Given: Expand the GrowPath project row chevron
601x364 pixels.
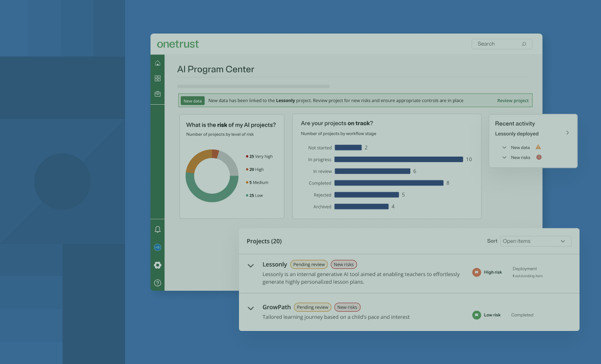Looking at the screenshot, I should (x=250, y=308).
